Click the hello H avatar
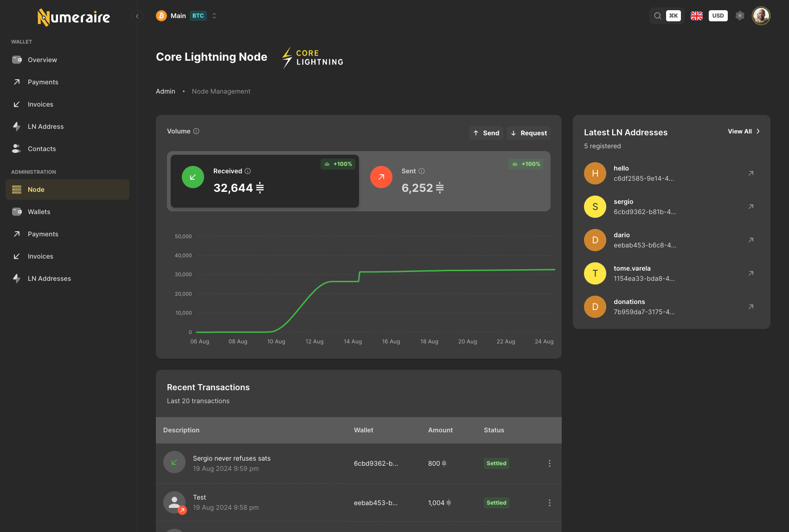This screenshot has height=532, width=789. (x=595, y=173)
